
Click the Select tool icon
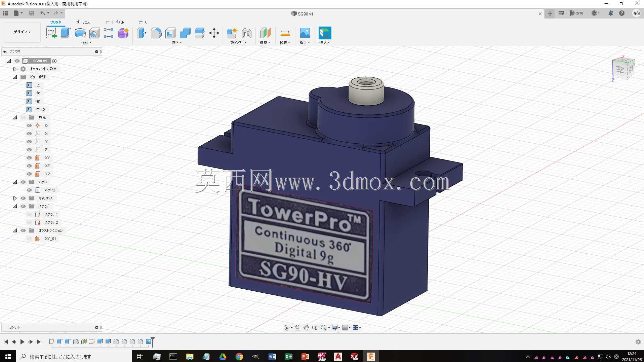coord(325,33)
